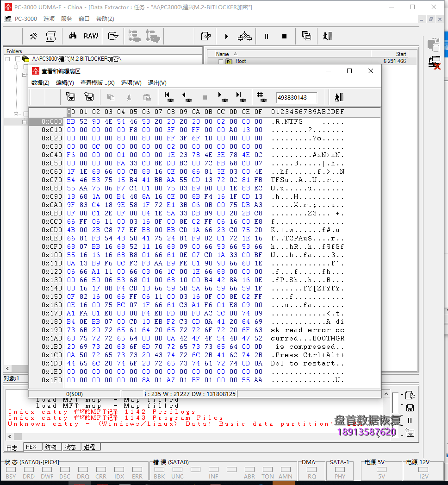Collapse the grandchild node in Folders tree
The width and height of the screenshot is (448, 485).
point(24,75)
